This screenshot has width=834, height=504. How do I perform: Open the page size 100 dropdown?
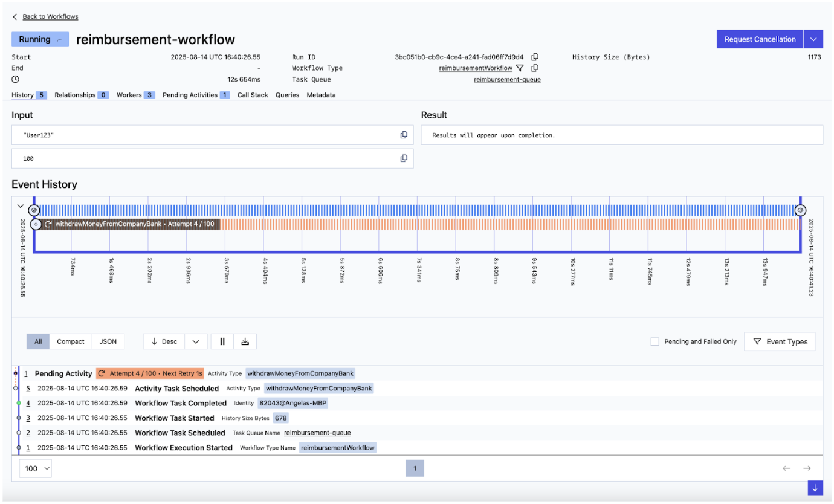(x=35, y=468)
